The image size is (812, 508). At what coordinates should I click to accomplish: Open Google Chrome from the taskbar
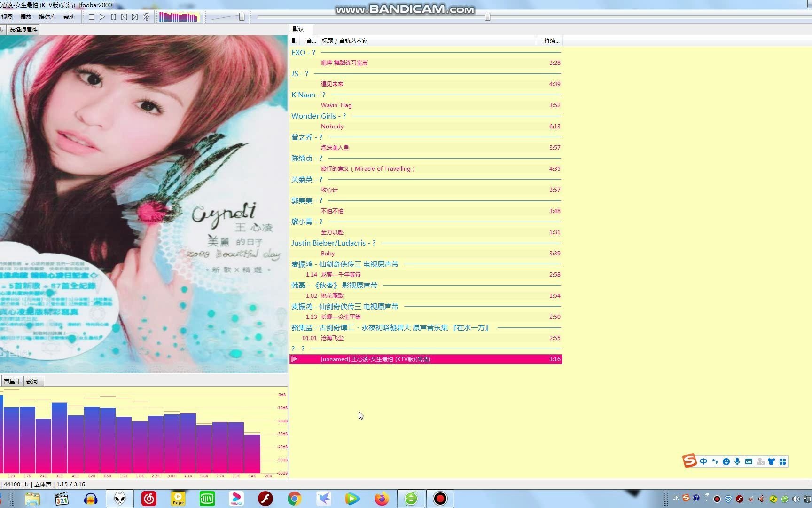point(295,499)
